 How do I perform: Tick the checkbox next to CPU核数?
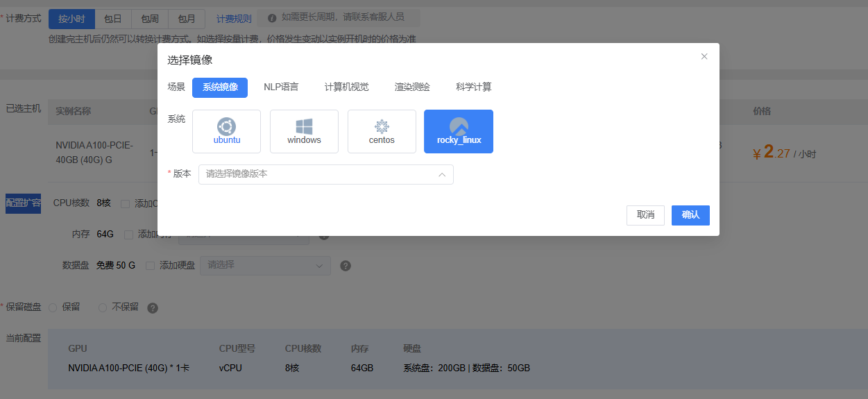point(126,204)
